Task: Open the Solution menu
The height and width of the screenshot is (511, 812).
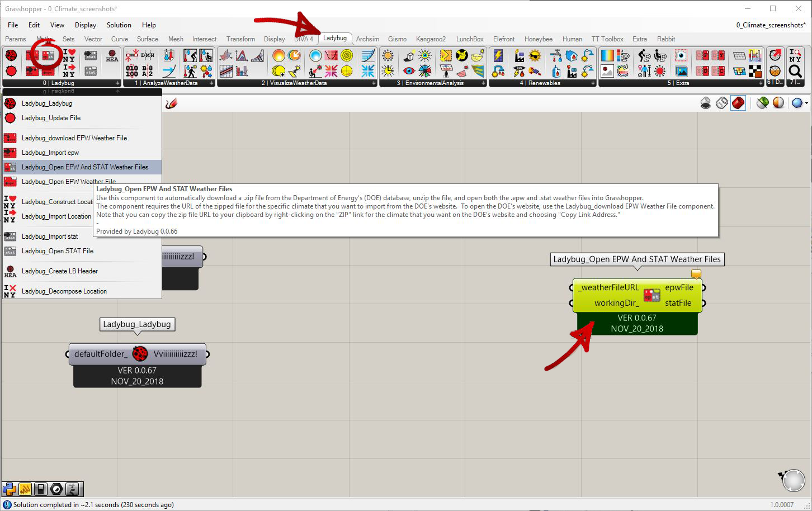Action: 119,25
